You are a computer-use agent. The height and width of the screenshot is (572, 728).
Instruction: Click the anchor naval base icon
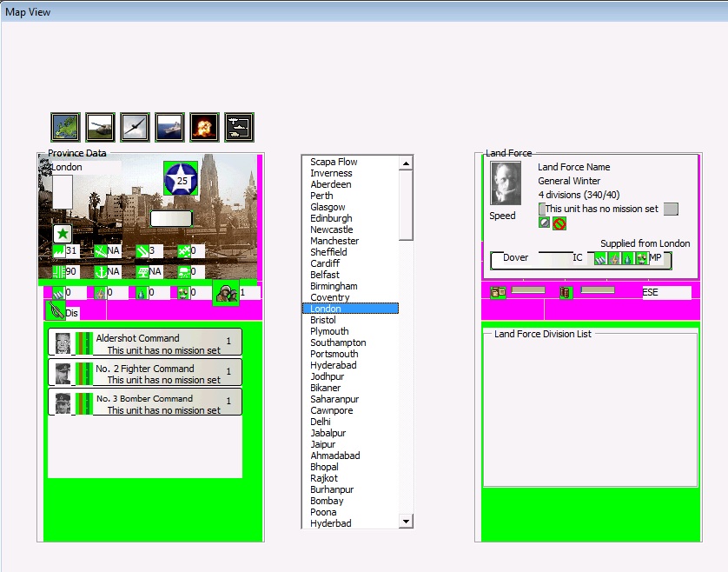point(100,271)
